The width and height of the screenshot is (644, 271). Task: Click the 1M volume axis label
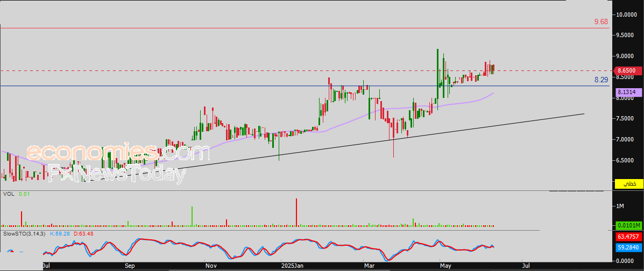click(620, 206)
